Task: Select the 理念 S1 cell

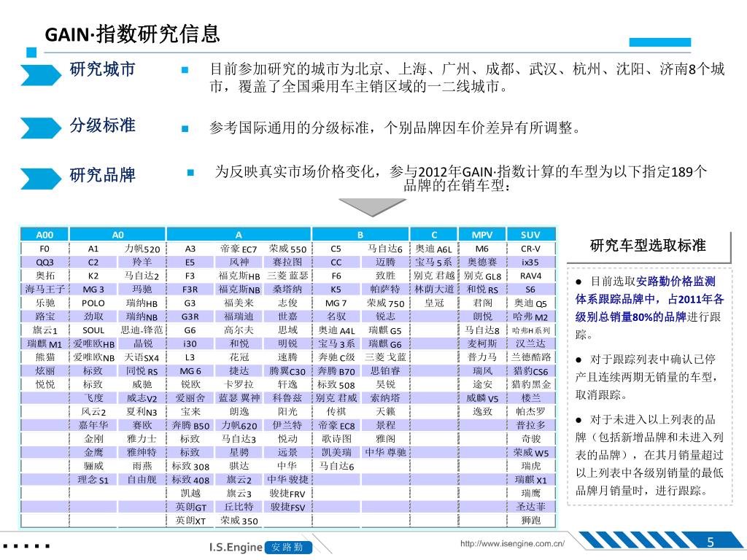Action: (93, 480)
